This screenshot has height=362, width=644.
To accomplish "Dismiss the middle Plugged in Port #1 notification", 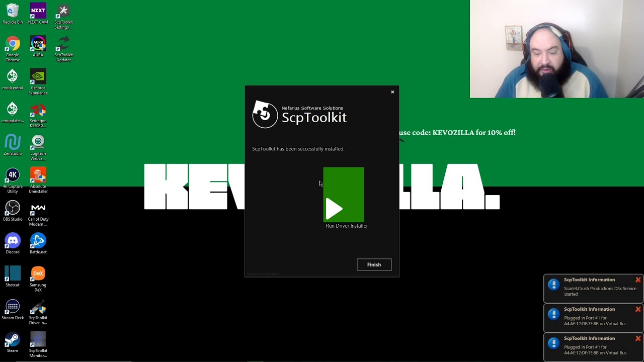I will click(638, 309).
